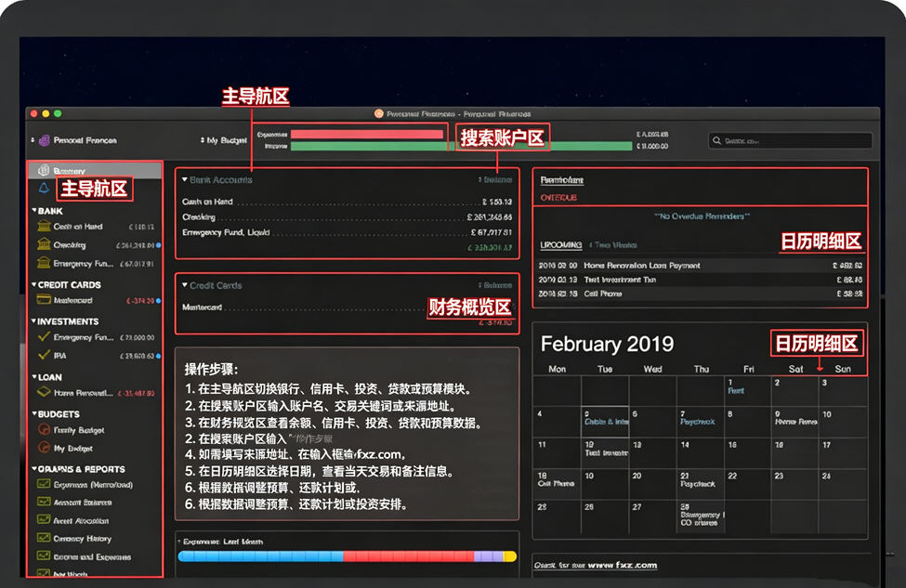Select the Cash on Hand bank icon in sidebar
This screenshot has height=588, width=906.
[44, 226]
